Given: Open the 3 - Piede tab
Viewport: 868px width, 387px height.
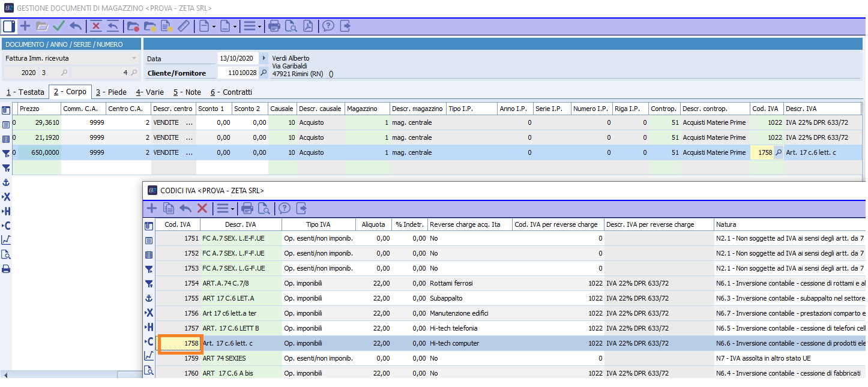Looking at the screenshot, I should (111, 92).
